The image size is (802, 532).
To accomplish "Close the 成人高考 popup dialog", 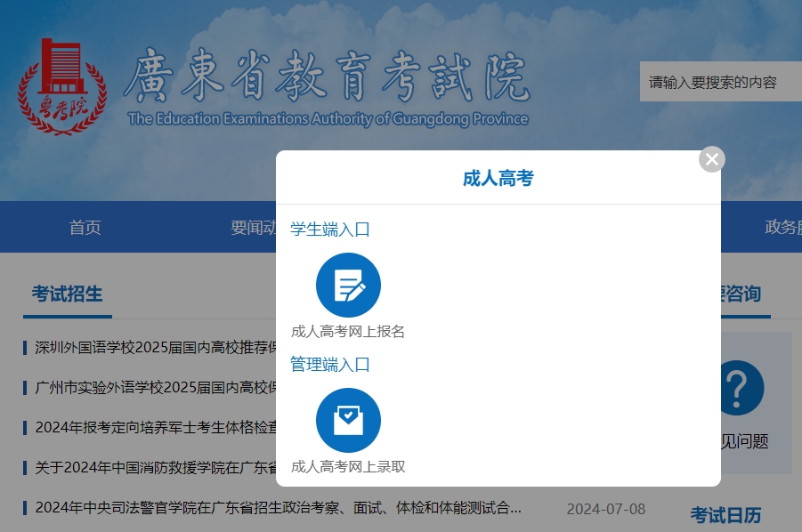I will pos(711,158).
